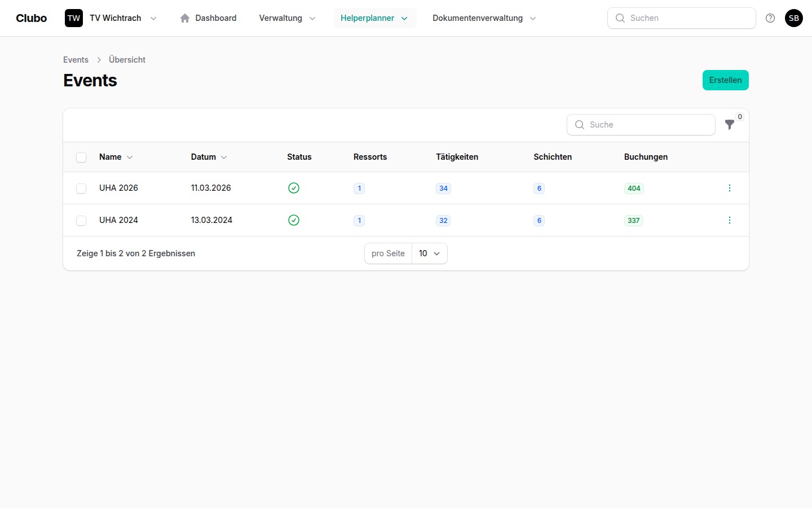Open row actions for UHA 2024
Image resolution: width=812 pixels, height=508 pixels.
[x=730, y=220]
